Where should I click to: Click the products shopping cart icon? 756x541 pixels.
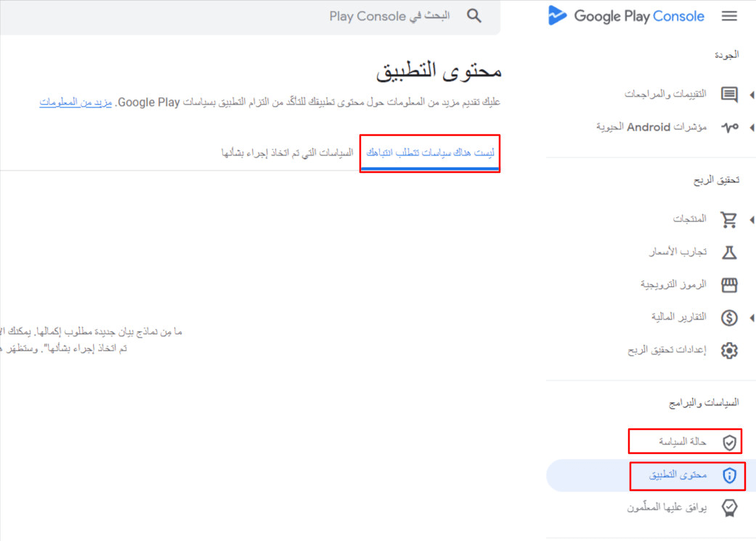click(x=729, y=219)
